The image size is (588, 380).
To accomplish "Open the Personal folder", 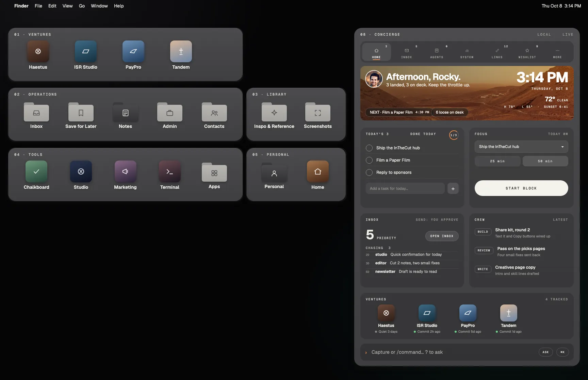I will coord(274,172).
